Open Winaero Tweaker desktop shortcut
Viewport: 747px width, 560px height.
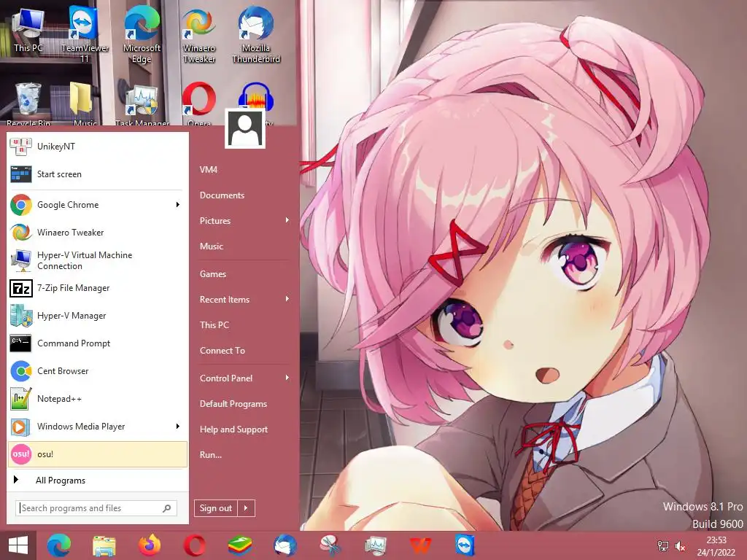click(x=199, y=34)
